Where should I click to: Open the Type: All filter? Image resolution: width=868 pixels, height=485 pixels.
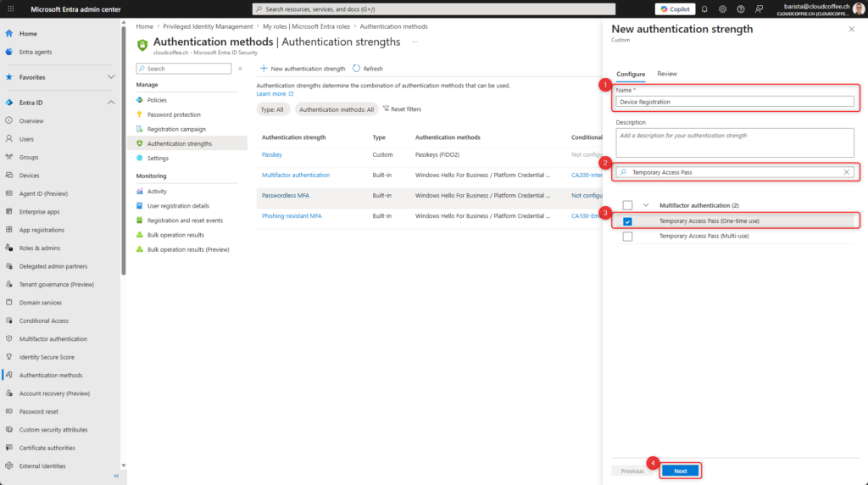[x=272, y=109]
